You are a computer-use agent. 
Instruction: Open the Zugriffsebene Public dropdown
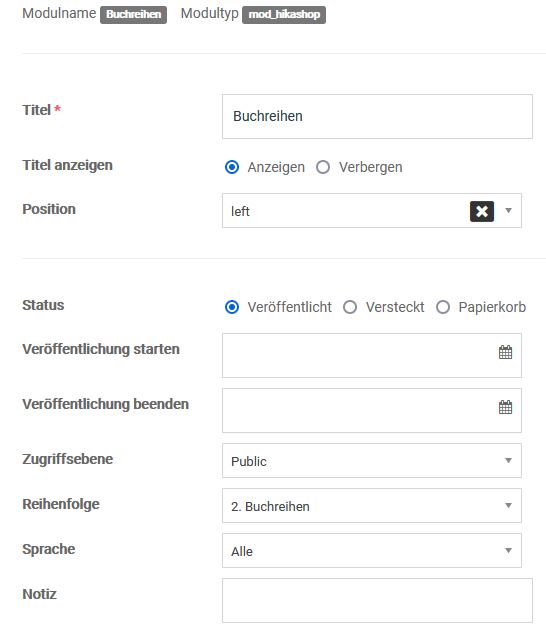tap(372, 461)
